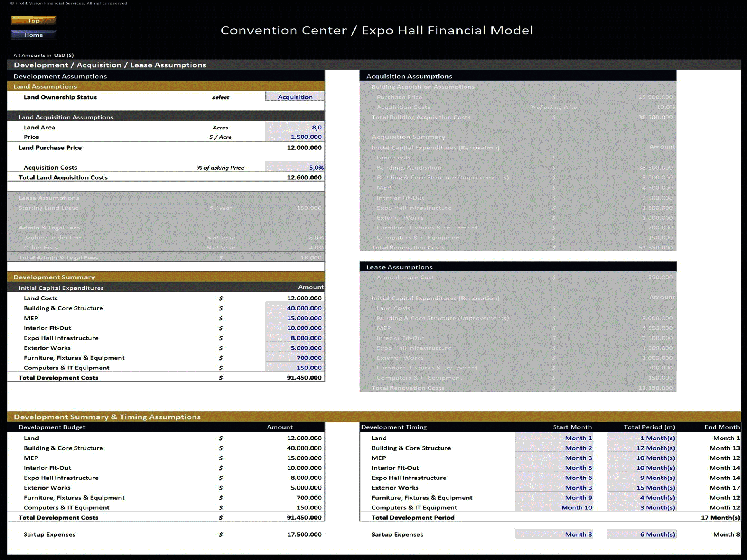Click greyed Purchase Price 35.000.000 value
This screenshot has height=560, width=747.
[x=656, y=97]
